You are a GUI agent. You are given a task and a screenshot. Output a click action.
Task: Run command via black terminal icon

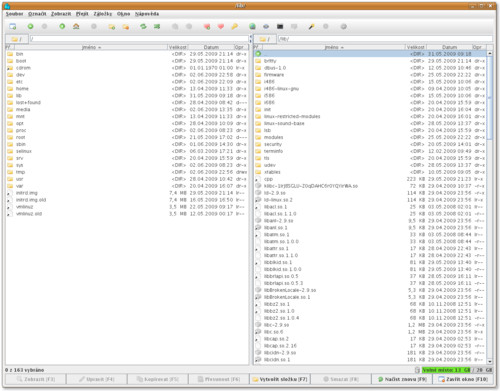(x=280, y=26)
